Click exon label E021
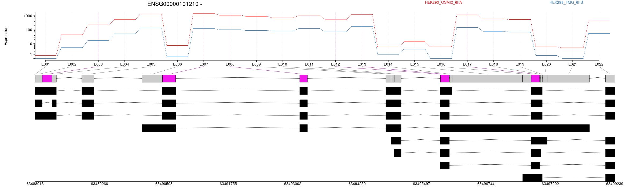 point(573,64)
